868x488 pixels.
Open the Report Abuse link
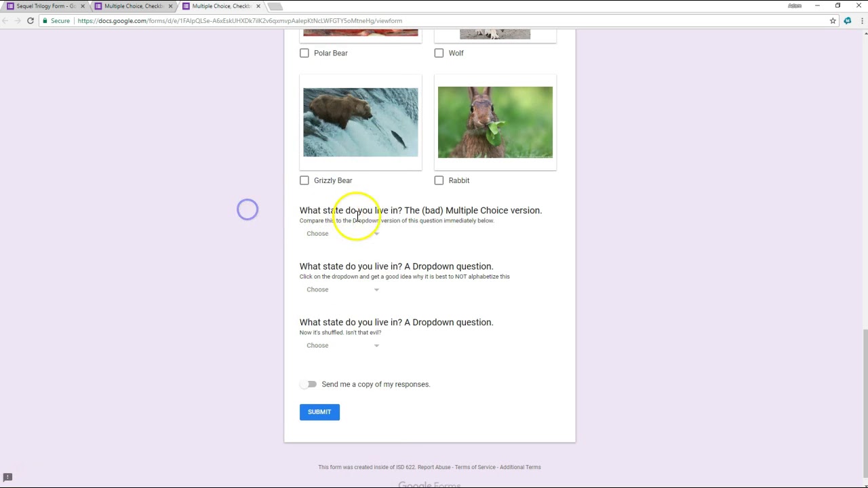(434, 467)
